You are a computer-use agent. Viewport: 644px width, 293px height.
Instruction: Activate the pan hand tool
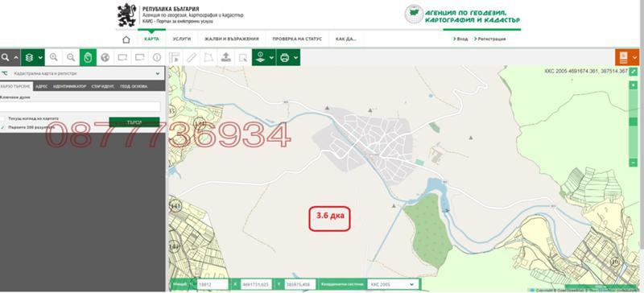click(x=88, y=57)
